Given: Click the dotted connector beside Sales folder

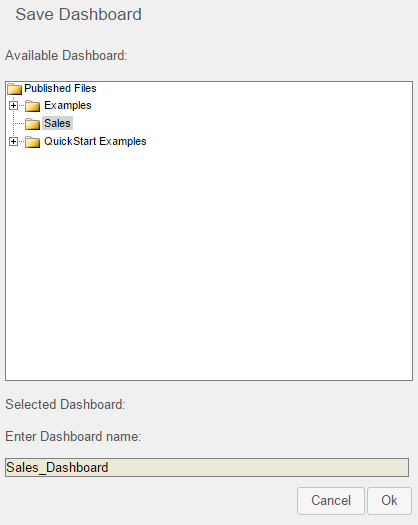Looking at the screenshot, I should pos(19,124).
